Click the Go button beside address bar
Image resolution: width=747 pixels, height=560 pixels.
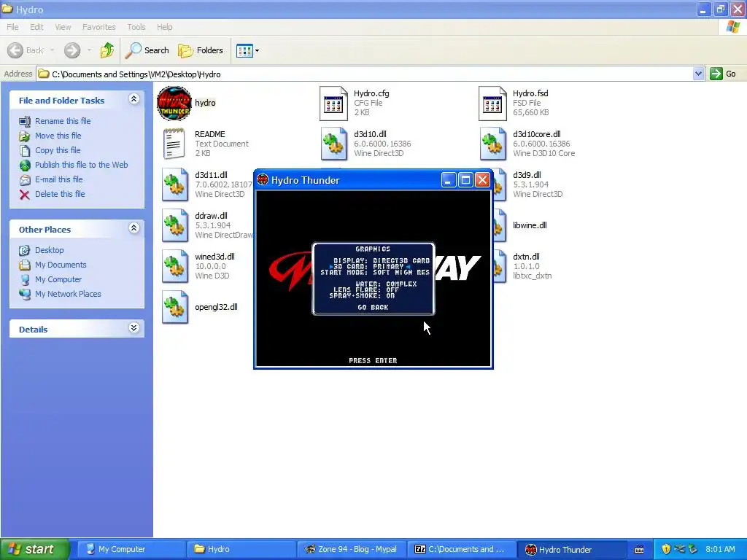pos(723,74)
